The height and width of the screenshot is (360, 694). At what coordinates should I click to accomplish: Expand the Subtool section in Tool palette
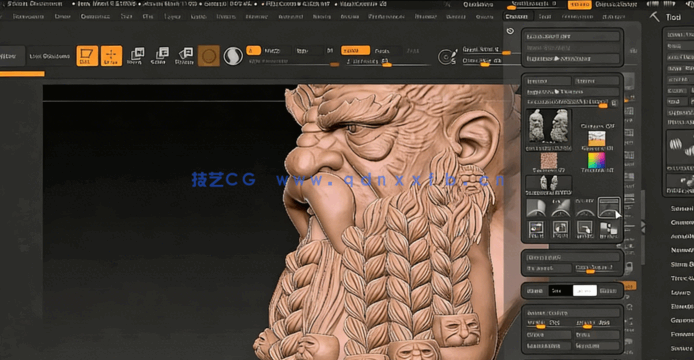tap(682, 208)
